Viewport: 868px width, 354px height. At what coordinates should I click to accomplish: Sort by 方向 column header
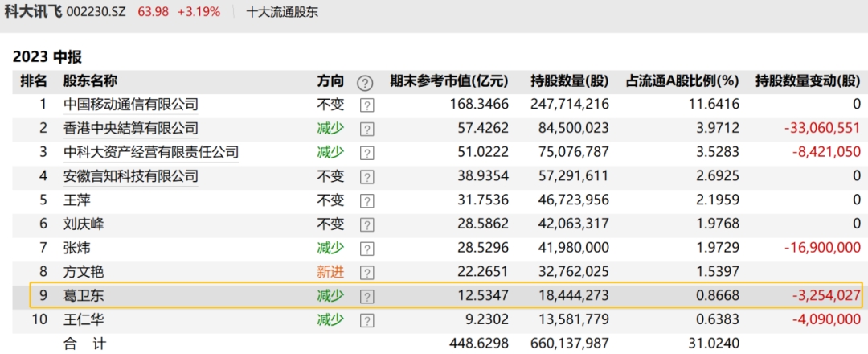click(330, 81)
